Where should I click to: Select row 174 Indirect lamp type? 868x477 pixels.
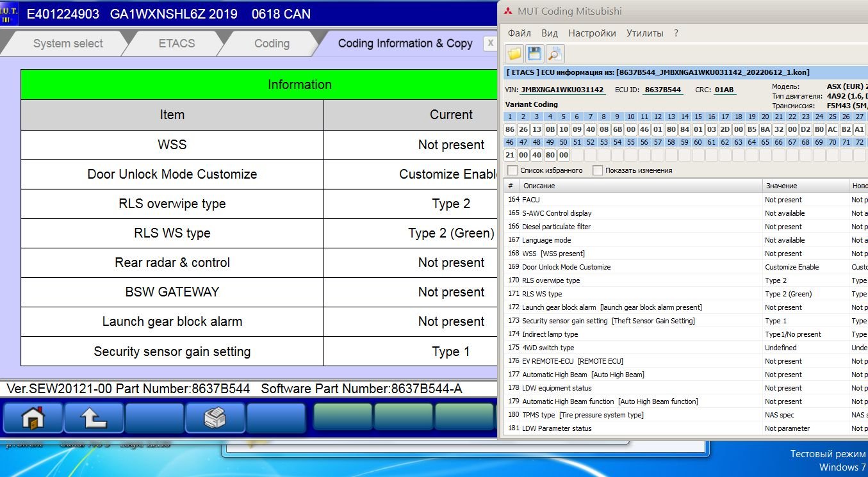(x=686, y=334)
